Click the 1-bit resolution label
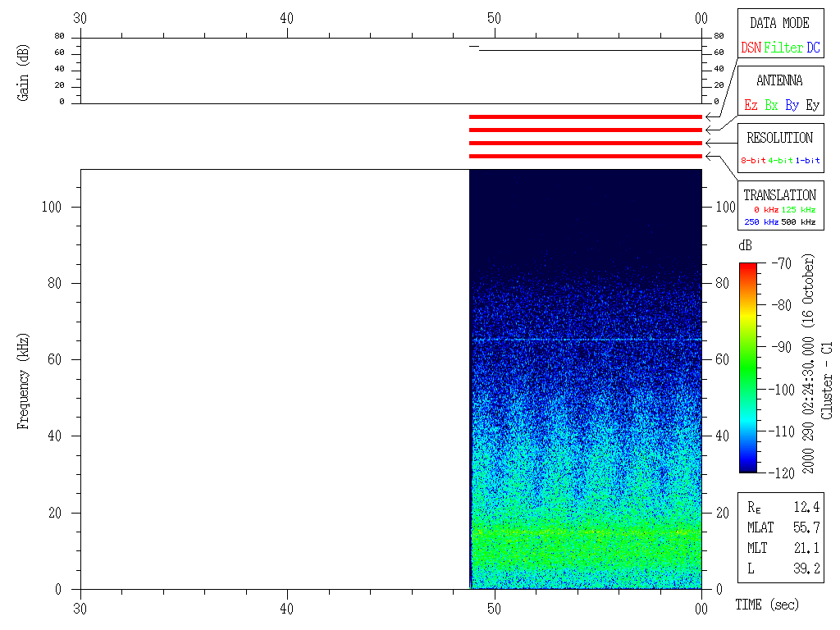This screenshot has height=630, width=840. (808, 161)
